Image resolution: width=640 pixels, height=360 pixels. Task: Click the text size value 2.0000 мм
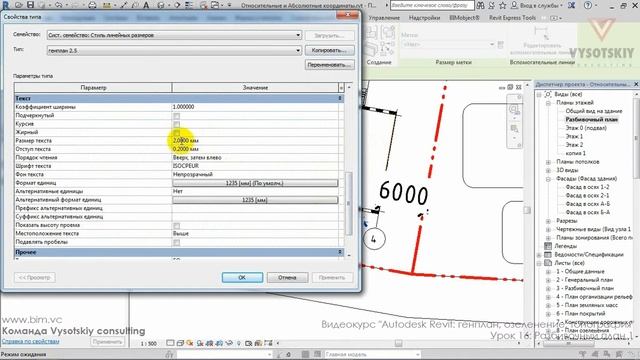(x=186, y=140)
